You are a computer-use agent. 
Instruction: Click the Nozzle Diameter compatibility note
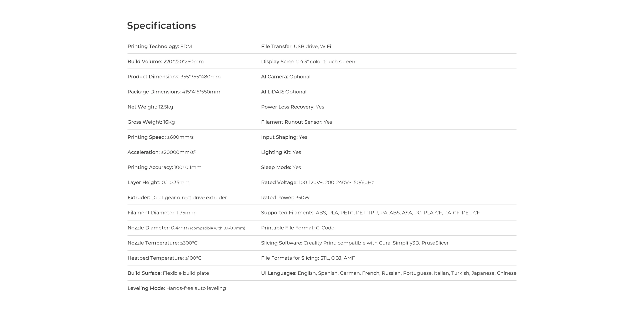pos(218,228)
